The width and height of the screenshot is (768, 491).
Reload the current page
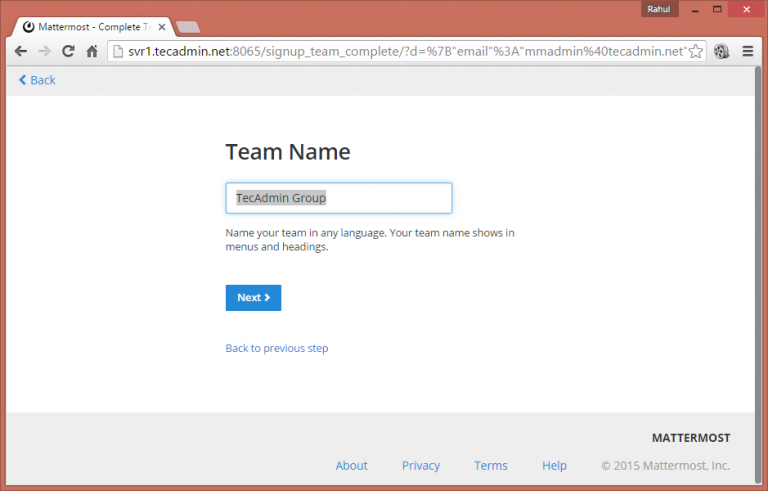click(x=68, y=51)
